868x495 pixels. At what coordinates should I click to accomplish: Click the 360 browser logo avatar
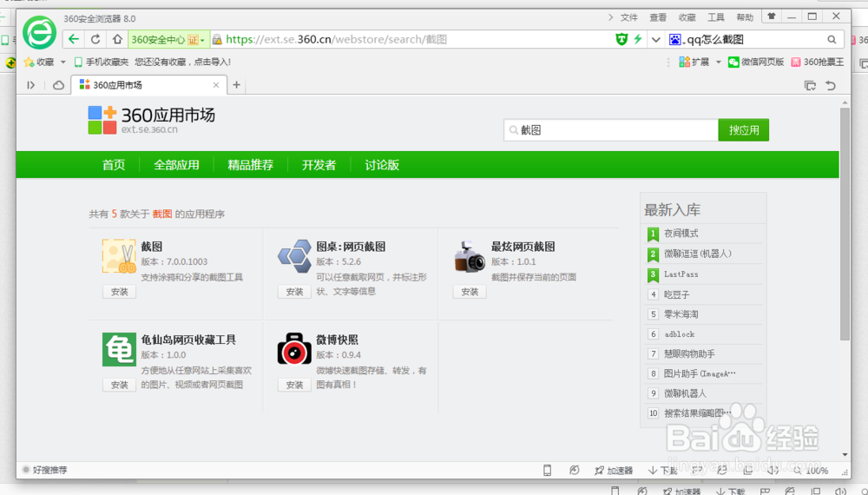click(x=39, y=33)
